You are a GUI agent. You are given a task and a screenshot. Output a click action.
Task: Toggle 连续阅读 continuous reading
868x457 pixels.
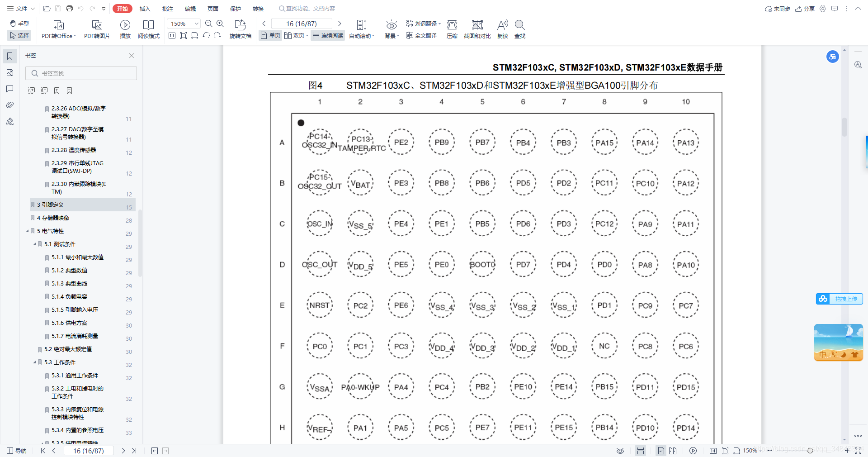pos(328,35)
